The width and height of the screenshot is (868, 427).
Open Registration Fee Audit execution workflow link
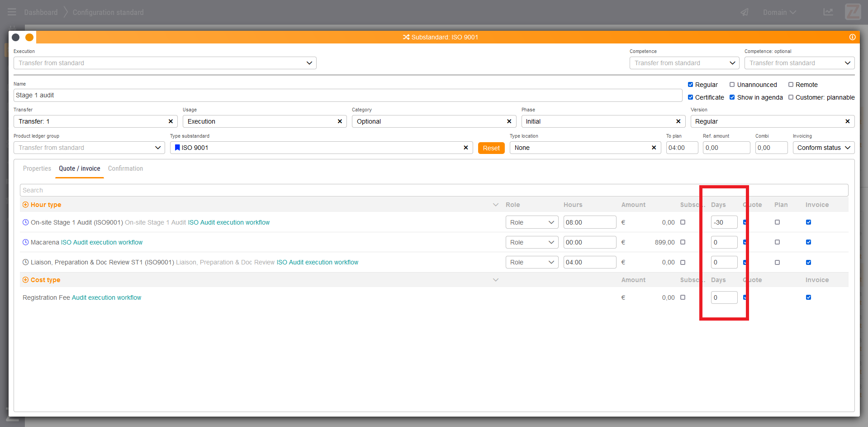(x=106, y=297)
